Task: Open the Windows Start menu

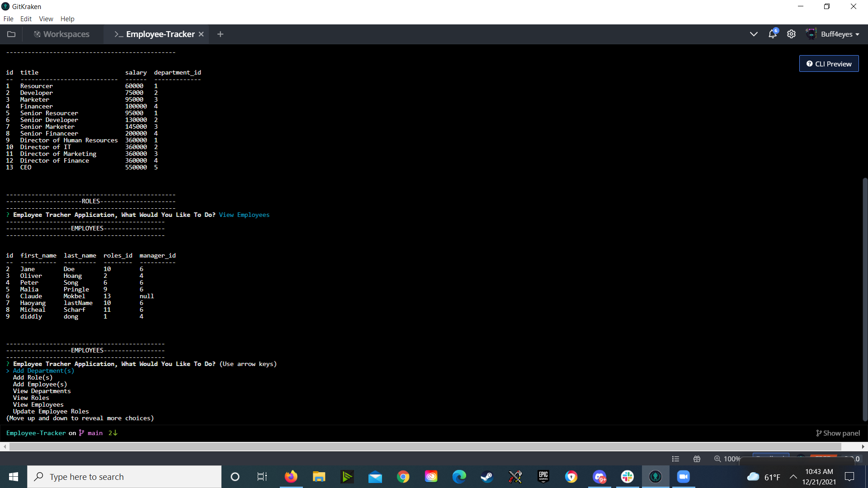Action: [14, 477]
